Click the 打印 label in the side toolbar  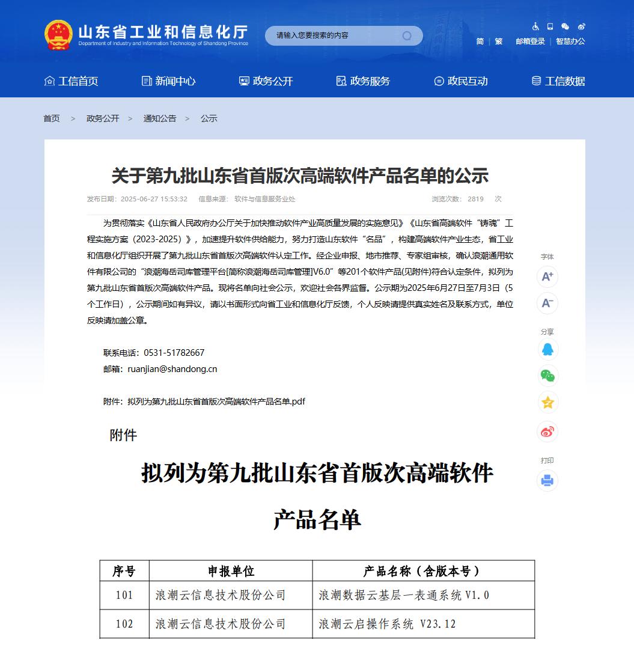[547, 460]
